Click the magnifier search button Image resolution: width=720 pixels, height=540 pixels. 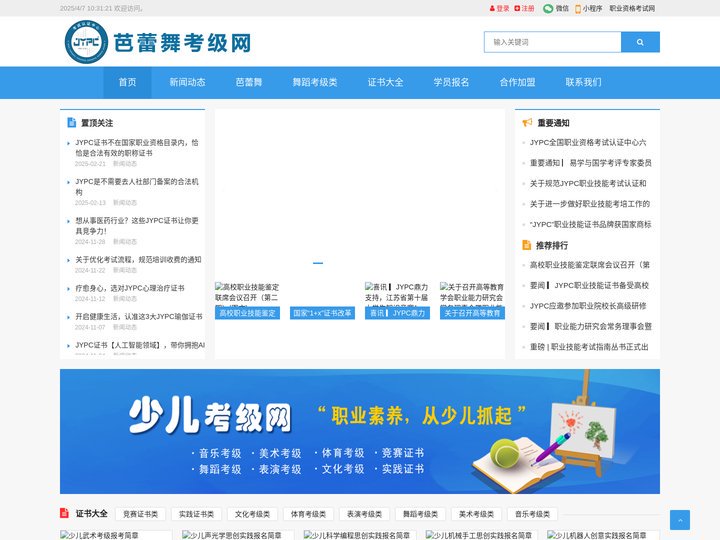(640, 42)
